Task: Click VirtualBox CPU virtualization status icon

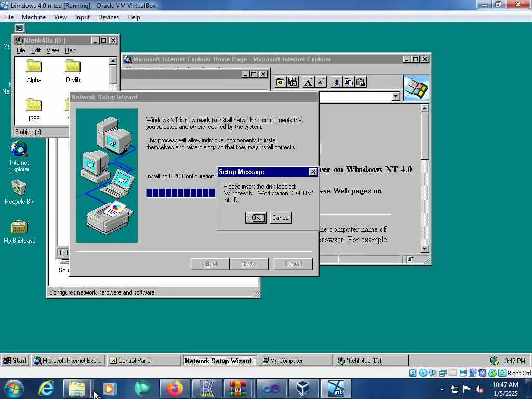Action: point(482,373)
